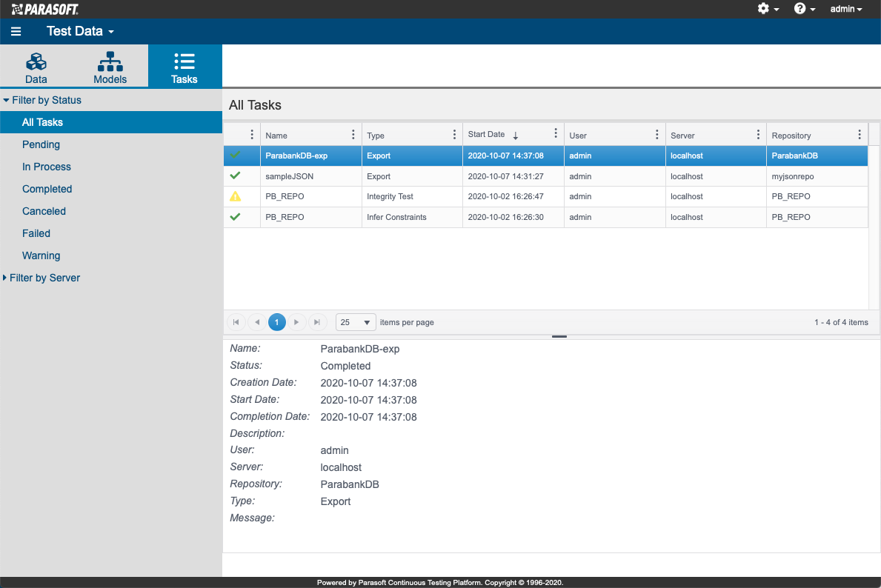Viewport: 881px width, 588px height.
Task: Click the green check of Infer Constraints row
Action: (x=236, y=217)
